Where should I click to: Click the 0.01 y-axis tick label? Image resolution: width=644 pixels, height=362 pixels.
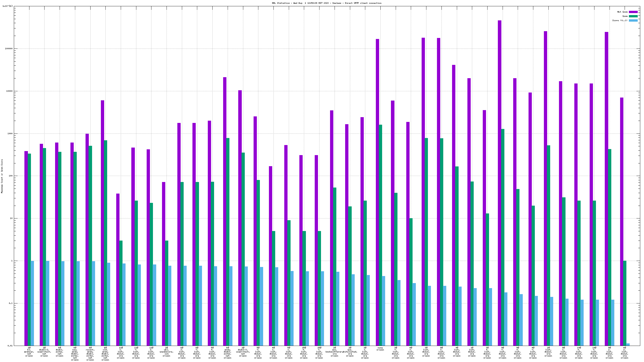click(x=10, y=346)
